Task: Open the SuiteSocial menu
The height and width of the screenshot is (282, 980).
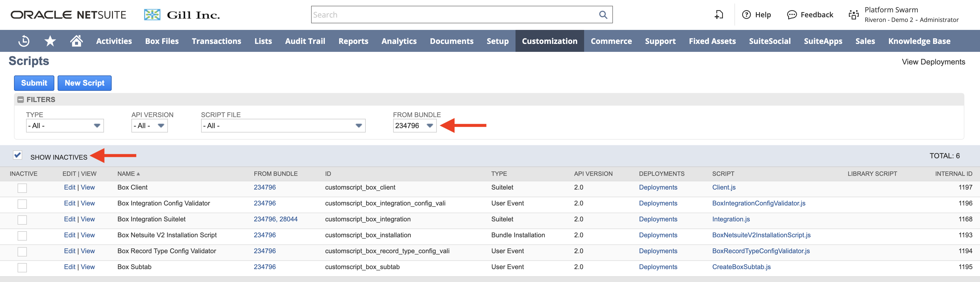Action: [770, 41]
